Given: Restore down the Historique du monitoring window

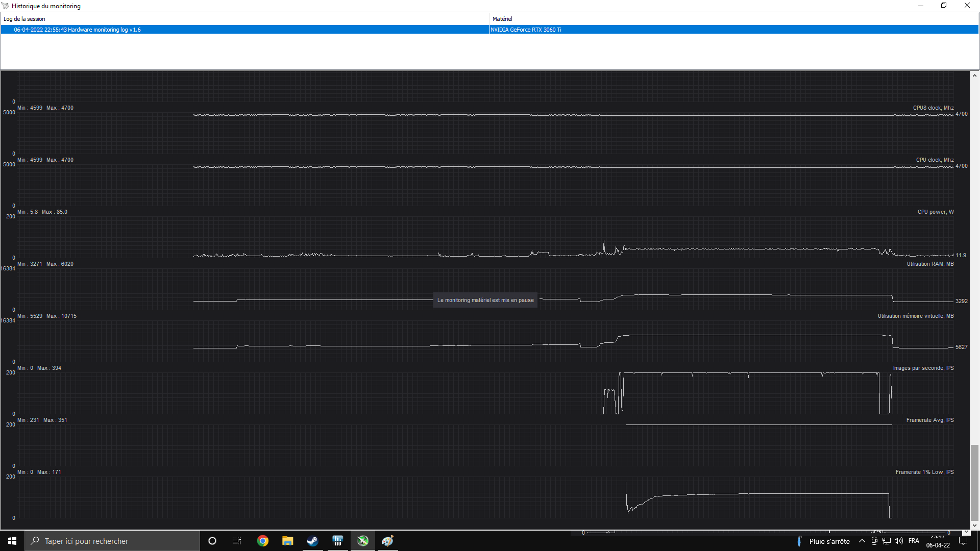Looking at the screenshot, I should 944,6.
